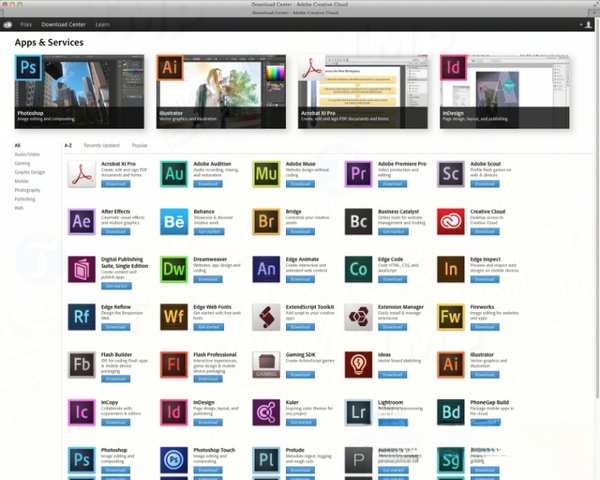The height and width of the screenshot is (480, 600).
Task: Click the Behance Be icon
Action: [x=174, y=222]
